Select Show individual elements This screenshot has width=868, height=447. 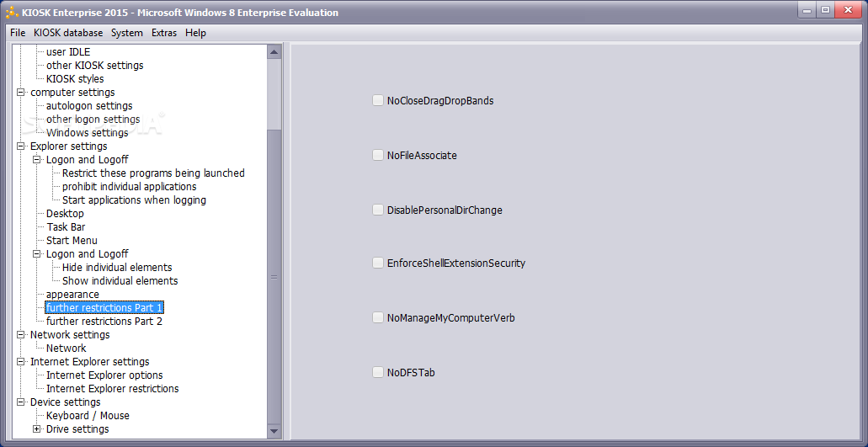coord(120,280)
